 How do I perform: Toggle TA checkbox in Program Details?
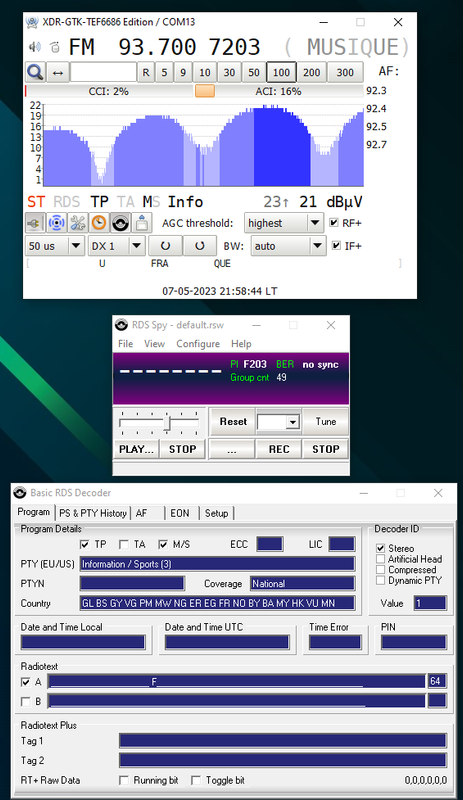124,545
